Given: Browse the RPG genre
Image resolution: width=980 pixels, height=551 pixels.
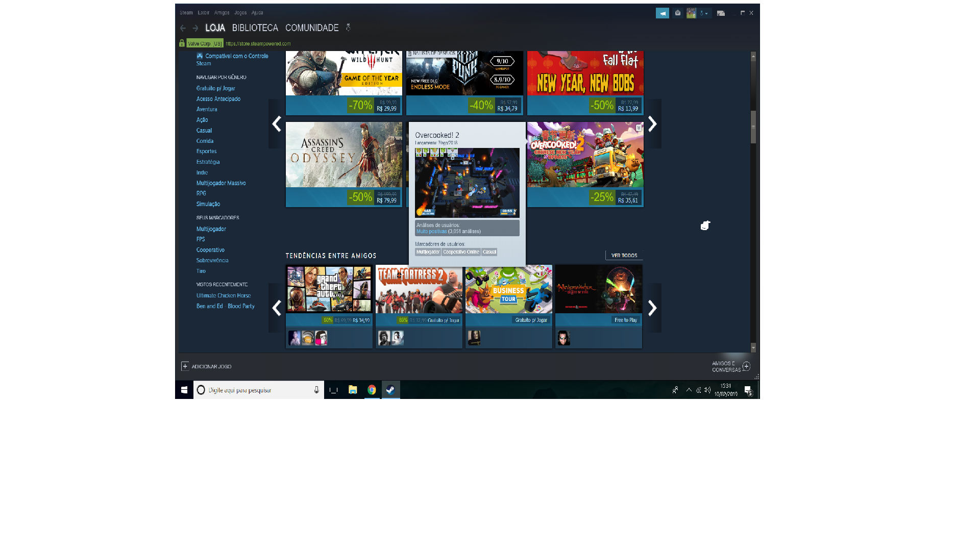Looking at the screenshot, I should click(x=201, y=193).
